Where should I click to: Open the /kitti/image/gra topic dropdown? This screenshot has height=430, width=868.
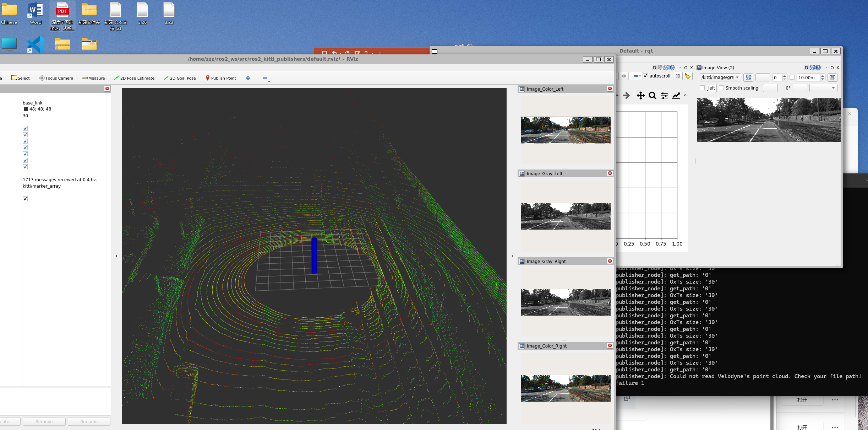click(720, 77)
